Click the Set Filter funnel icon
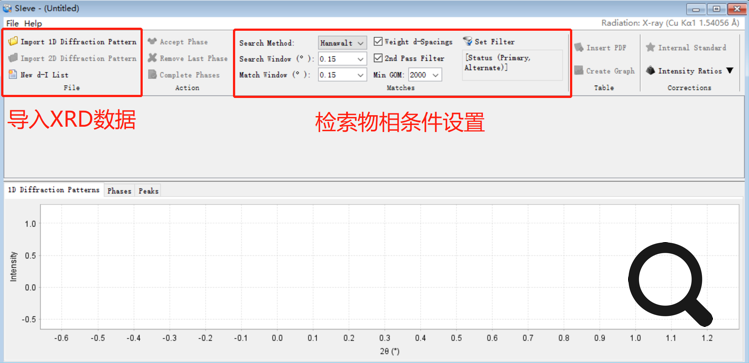 [x=468, y=42]
